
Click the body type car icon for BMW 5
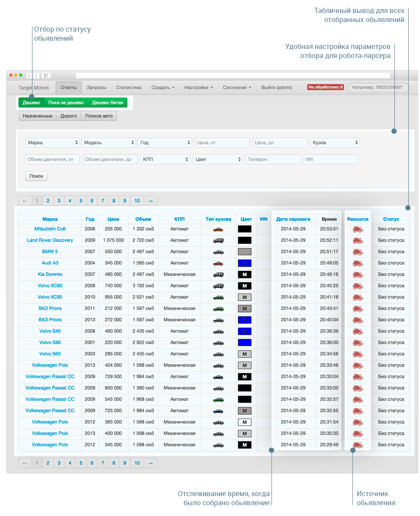pos(218,252)
